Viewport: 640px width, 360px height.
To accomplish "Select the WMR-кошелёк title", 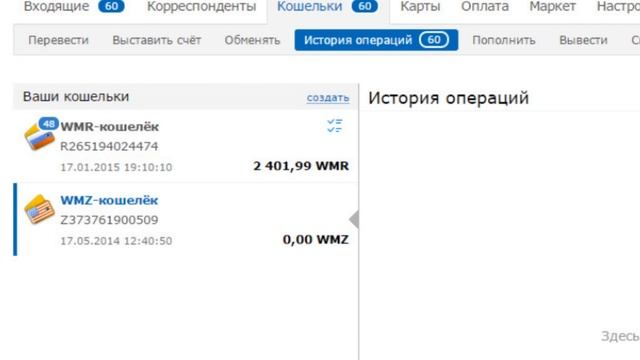I will 110,127.
